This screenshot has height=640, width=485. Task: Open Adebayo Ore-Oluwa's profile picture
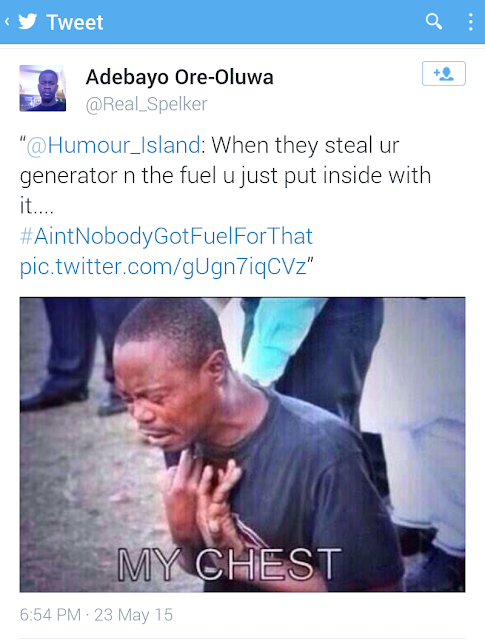42,88
